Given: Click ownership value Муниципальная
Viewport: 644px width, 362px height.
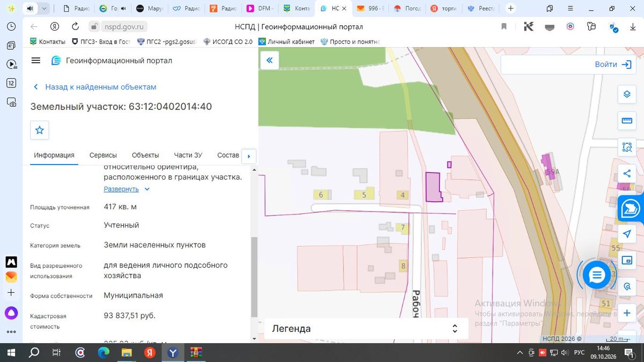Looking at the screenshot, I should tap(133, 295).
